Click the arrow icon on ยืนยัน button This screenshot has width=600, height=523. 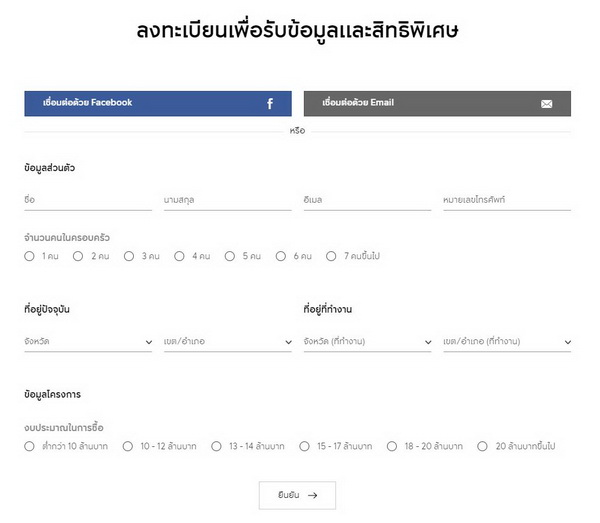click(313, 495)
